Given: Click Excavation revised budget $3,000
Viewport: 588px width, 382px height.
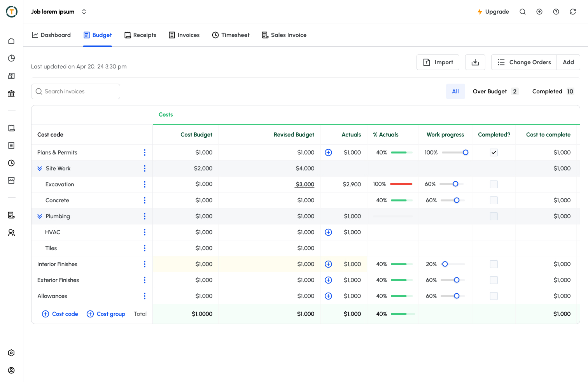Looking at the screenshot, I should [x=305, y=184].
